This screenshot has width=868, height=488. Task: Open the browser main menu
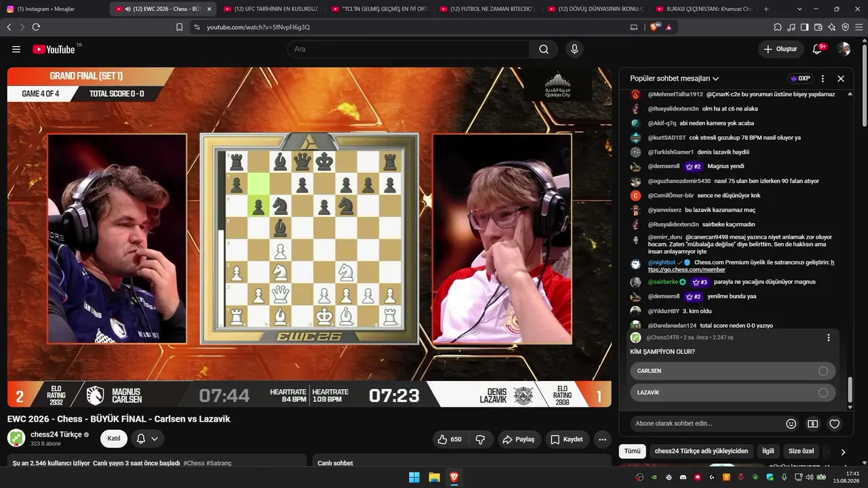(859, 27)
